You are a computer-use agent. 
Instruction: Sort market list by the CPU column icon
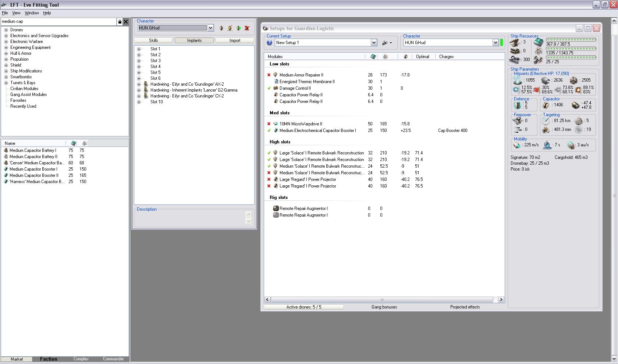point(73,143)
